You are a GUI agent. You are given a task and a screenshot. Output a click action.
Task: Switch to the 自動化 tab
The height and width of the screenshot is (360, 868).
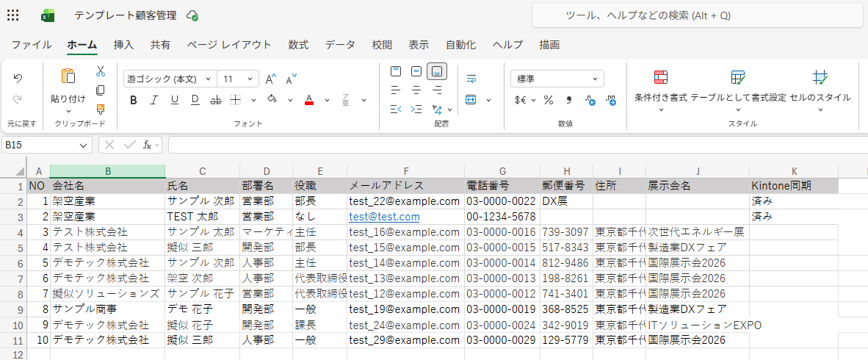[460, 45]
